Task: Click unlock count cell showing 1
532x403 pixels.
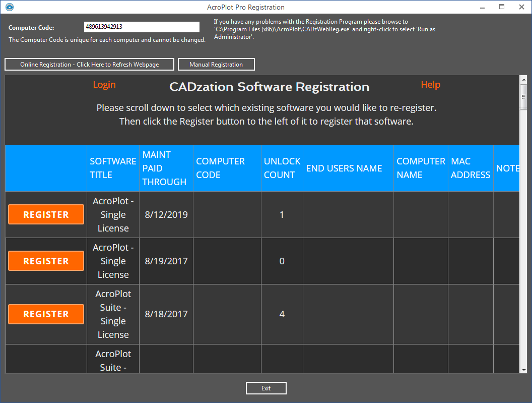Action: (282, 215)
